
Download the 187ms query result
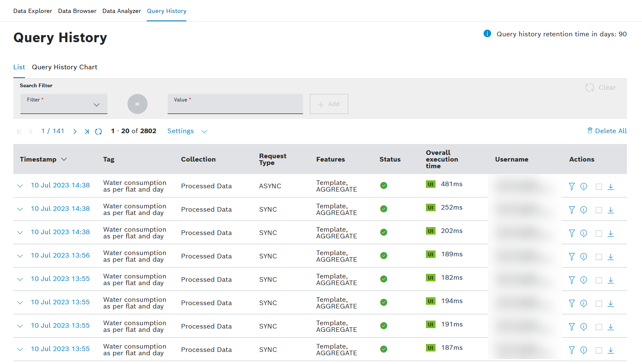[611, 350]
